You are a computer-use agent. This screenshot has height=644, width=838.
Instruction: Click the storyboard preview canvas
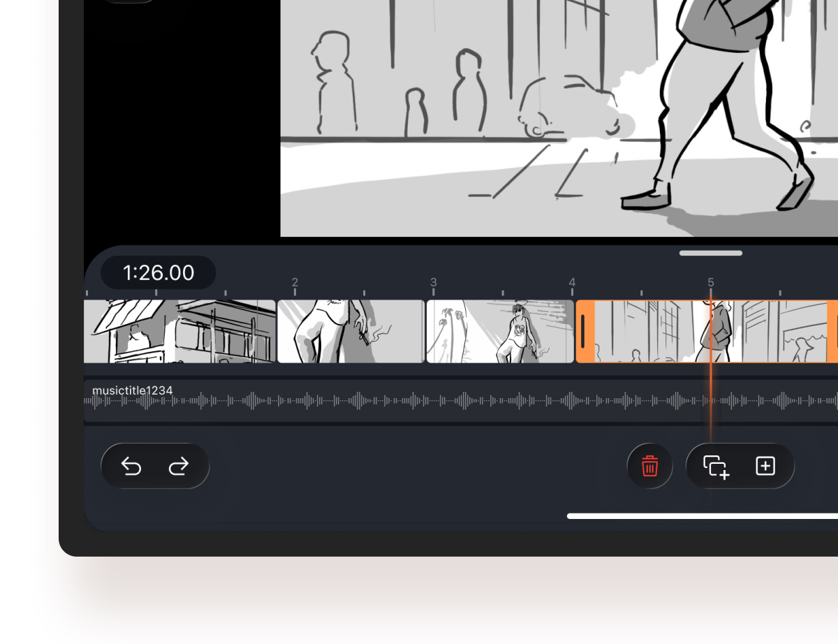point(559,119)
